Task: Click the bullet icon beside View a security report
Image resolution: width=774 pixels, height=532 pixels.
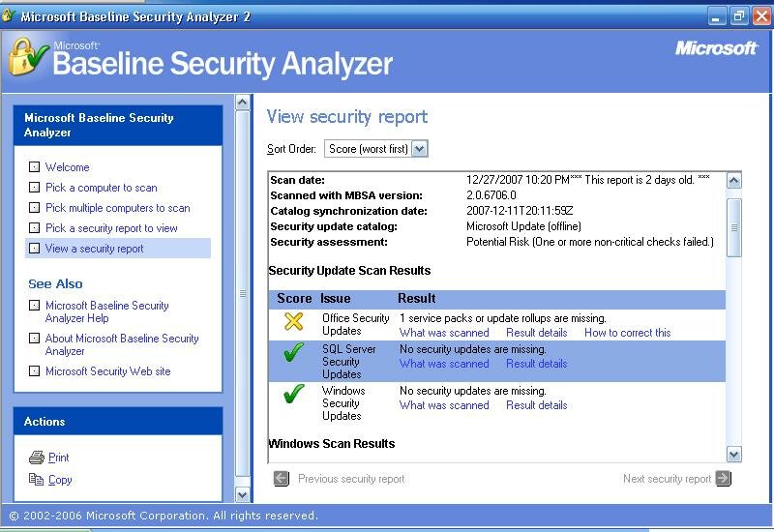Action: click(34, 248)
